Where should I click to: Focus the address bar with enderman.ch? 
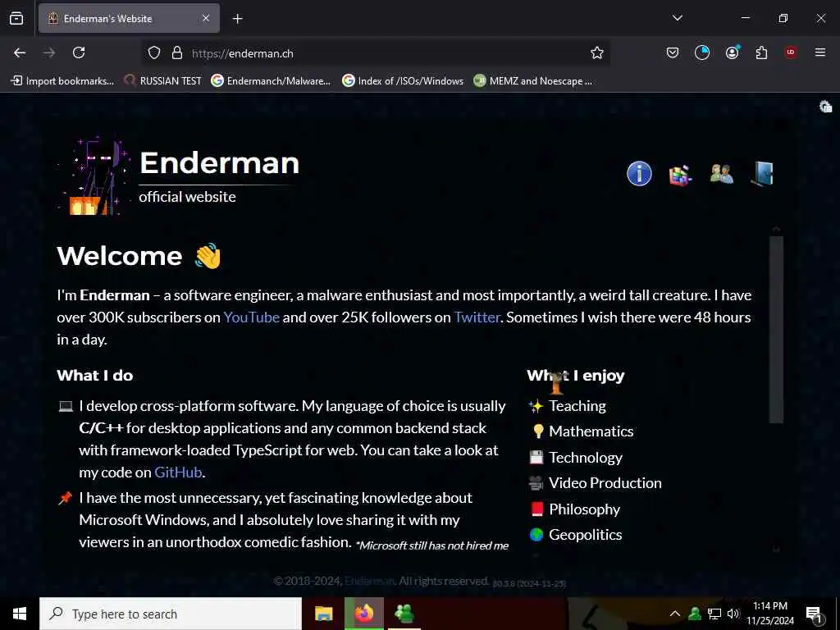pos(375,53)
